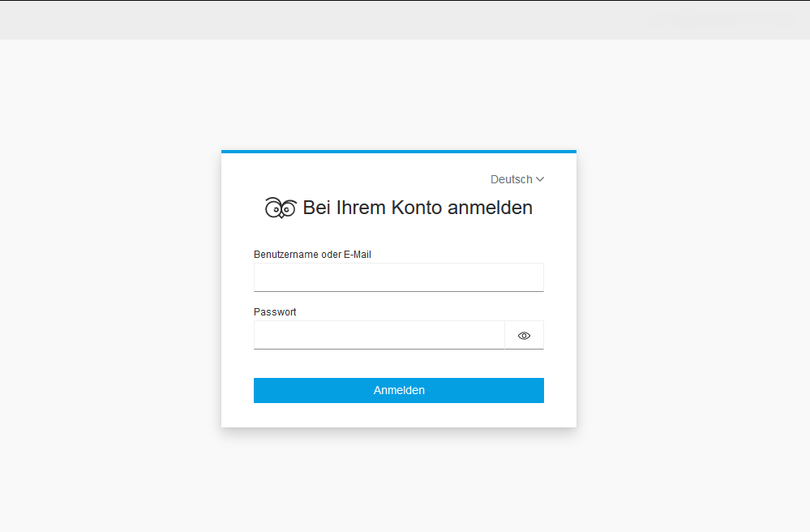This screenshot has width=810, height=532.
Task: Click the owl logo beside the heading
Action: tap(281, 208)
